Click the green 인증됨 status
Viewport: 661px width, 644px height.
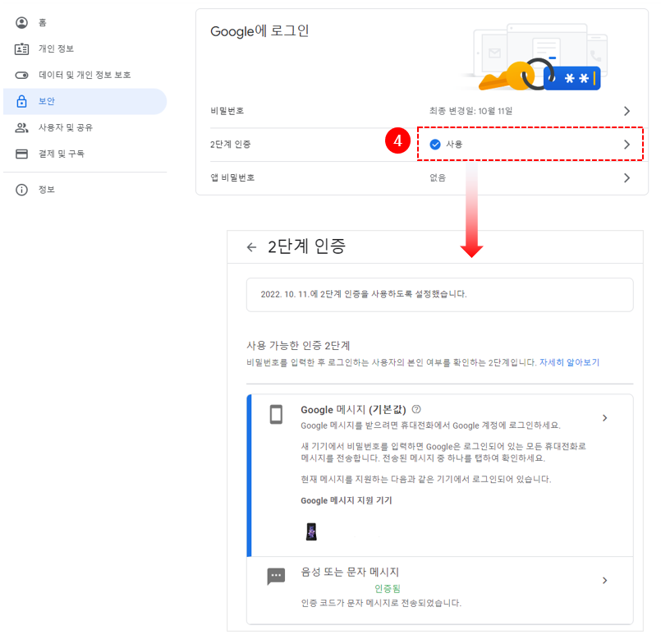point(388,588)
